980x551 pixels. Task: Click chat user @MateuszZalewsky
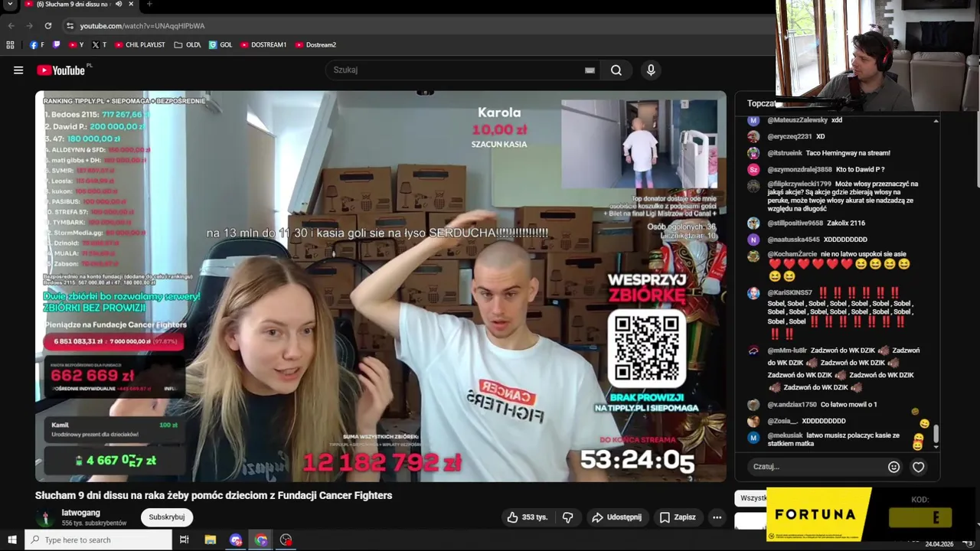pos(797,120)
